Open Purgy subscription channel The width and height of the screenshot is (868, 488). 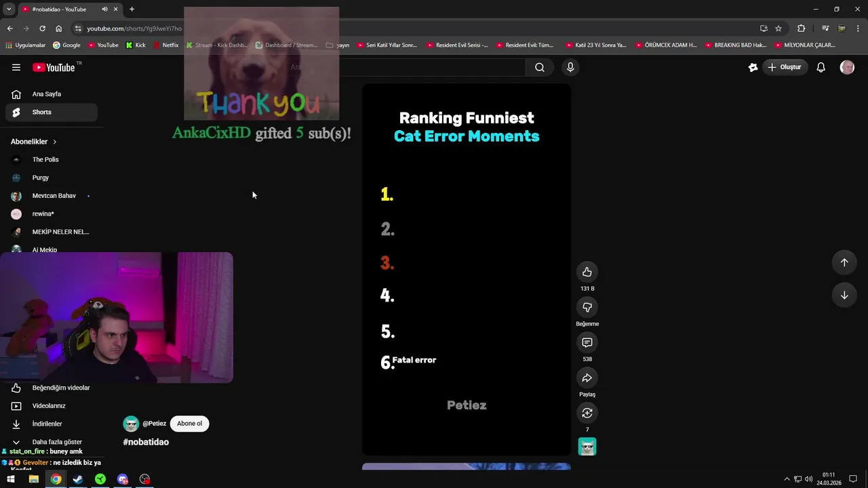click(52, 178)
